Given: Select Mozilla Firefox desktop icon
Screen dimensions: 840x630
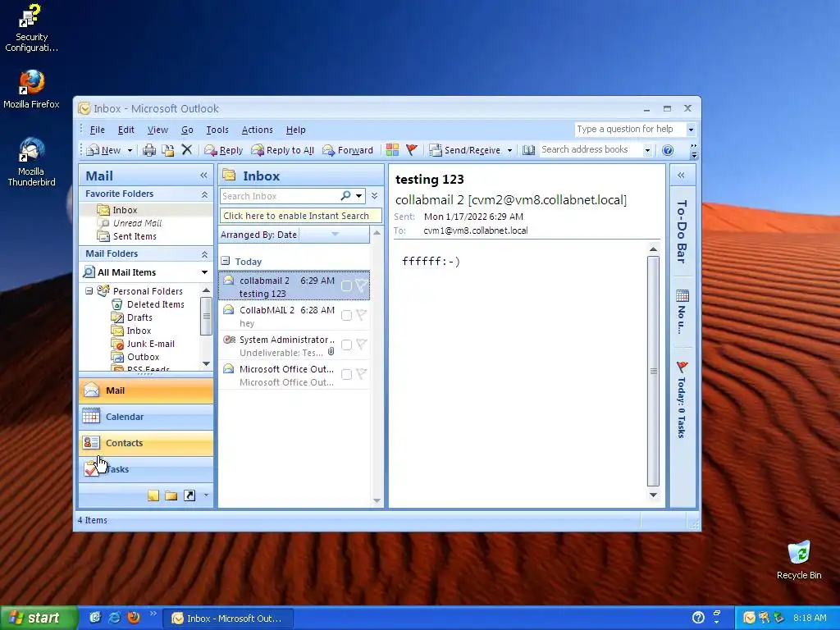Looking at the screenshot, I should [31, 89].
